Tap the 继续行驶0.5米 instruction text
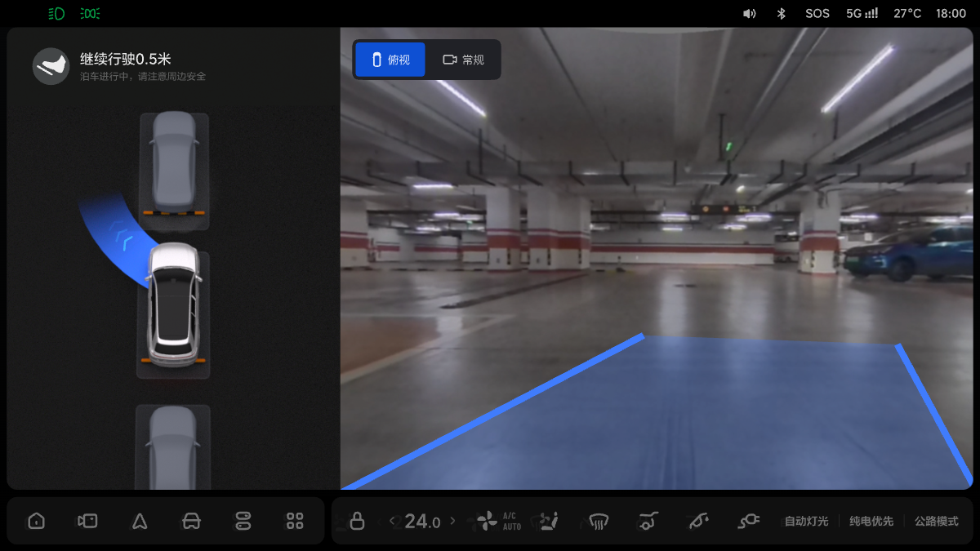980x551 pixels. tap(125, 59)
